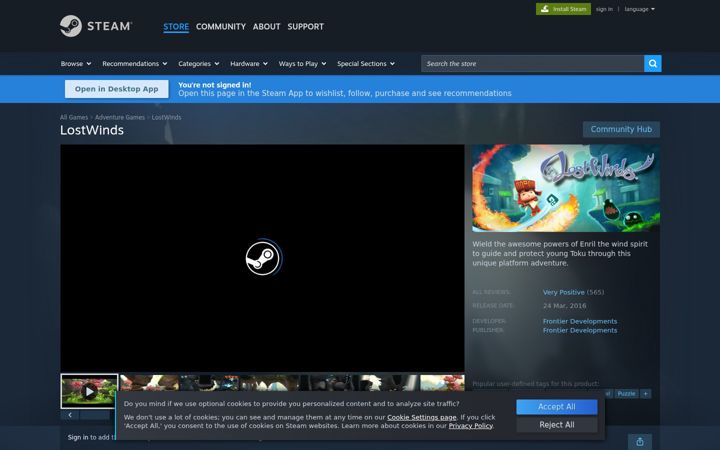720x450 pixels.
Task: Go to Adventure Games breadcrumb
Action: point(120,117)
